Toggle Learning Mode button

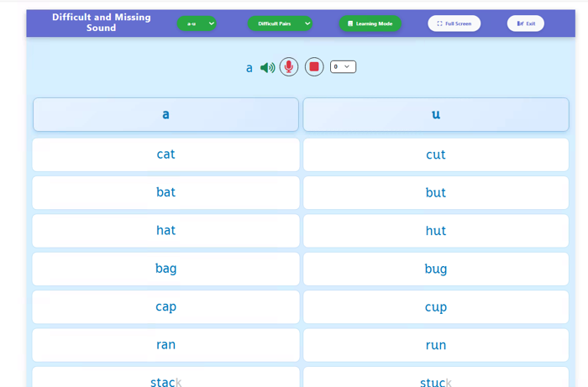370,24
